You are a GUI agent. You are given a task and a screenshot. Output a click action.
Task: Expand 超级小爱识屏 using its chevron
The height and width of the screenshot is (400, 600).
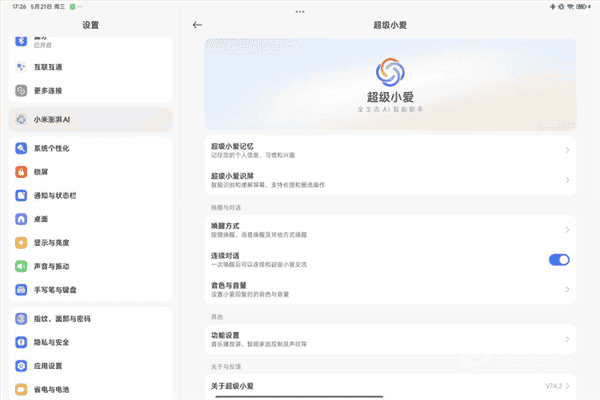point(567,180)
